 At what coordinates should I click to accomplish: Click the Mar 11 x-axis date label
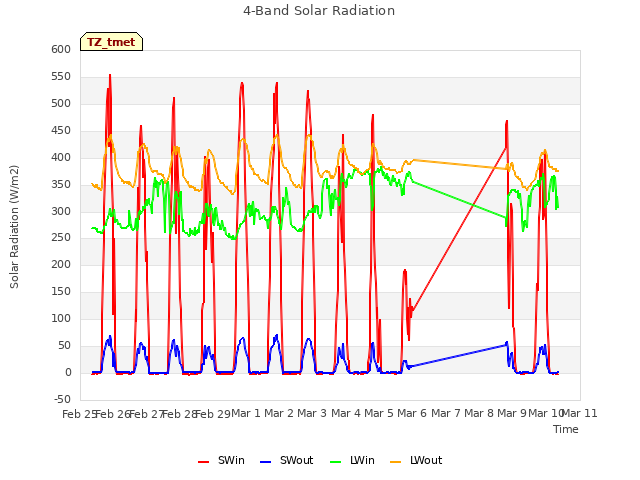580,413
